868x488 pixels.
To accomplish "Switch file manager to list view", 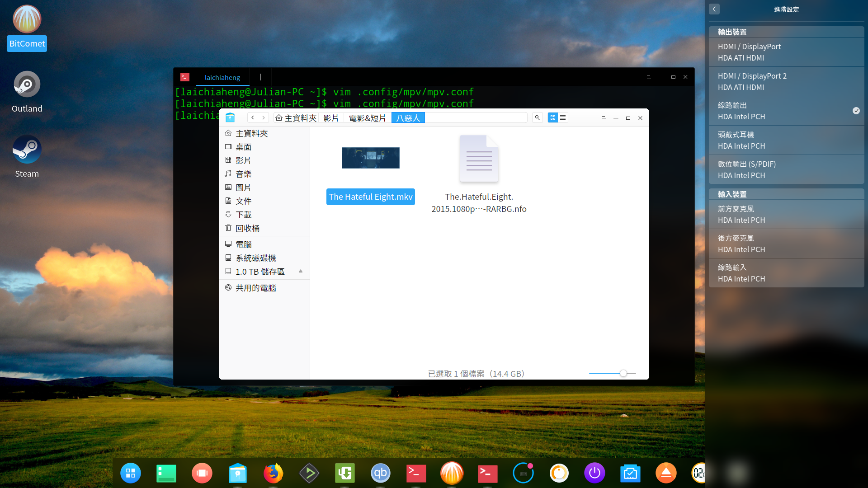I will pos(563,117).
